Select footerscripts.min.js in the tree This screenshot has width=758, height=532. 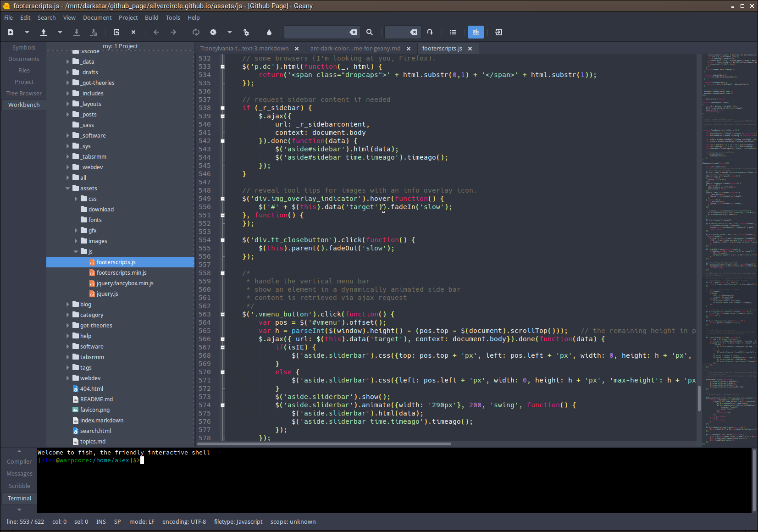(122, 272)
